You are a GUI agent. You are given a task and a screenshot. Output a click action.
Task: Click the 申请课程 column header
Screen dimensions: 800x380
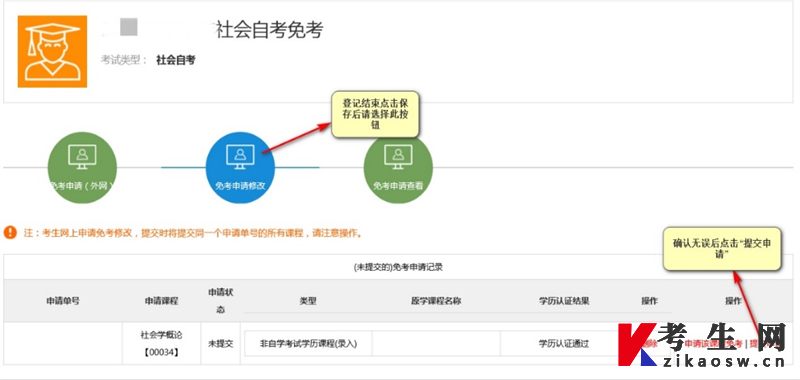click(x=161, y=301)
